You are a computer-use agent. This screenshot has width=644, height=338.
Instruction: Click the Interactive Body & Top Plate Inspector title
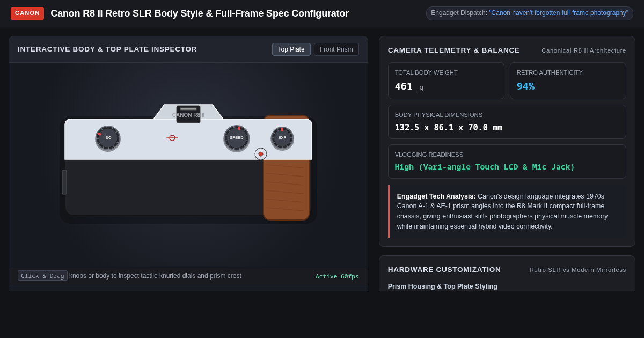pyautogui.click(x=107, y=49)
